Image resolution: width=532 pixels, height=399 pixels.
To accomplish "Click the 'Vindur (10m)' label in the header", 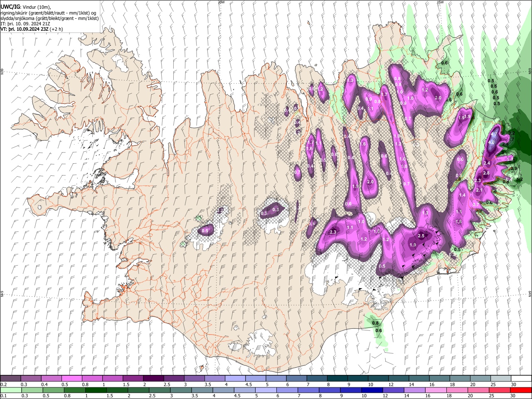I will click(36, 7).
